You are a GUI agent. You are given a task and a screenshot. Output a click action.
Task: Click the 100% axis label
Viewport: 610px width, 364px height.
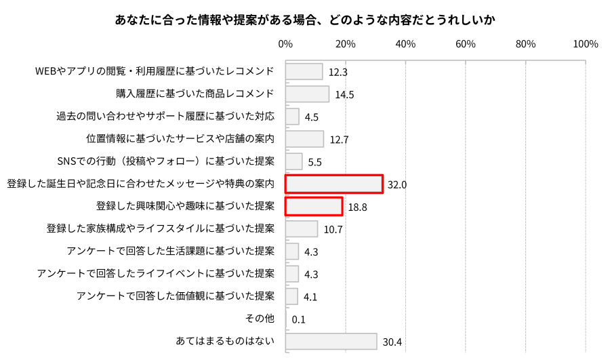coord(586,44)
